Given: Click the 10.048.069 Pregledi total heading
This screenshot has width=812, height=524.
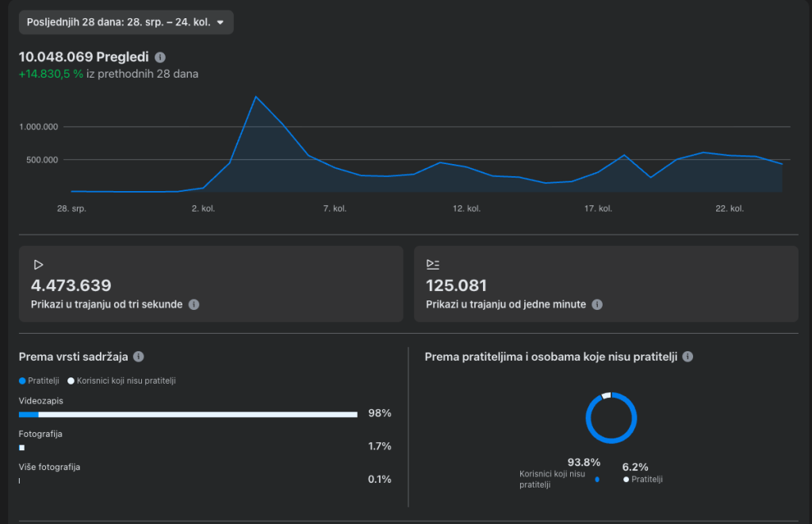Looking at the screenshot, I should (x=84, y=57).
